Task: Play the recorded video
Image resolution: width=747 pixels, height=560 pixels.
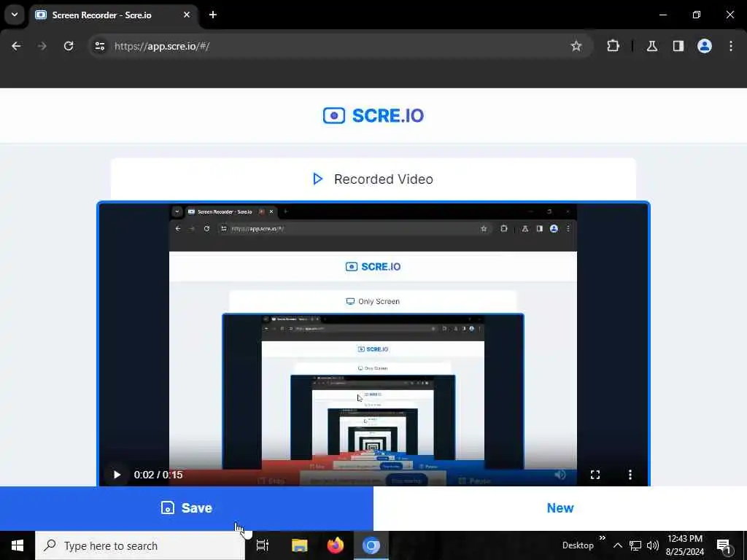Action: (x=117, y=475)
